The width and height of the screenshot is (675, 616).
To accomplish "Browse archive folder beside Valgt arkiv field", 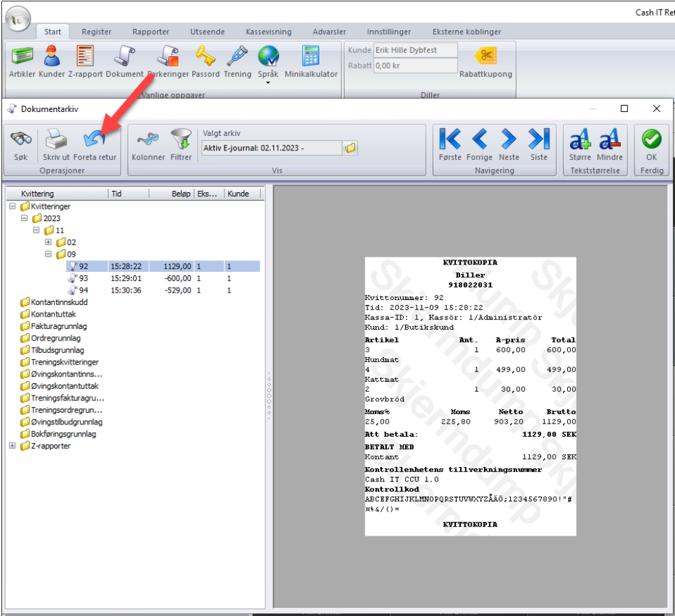I will point(350,148).
